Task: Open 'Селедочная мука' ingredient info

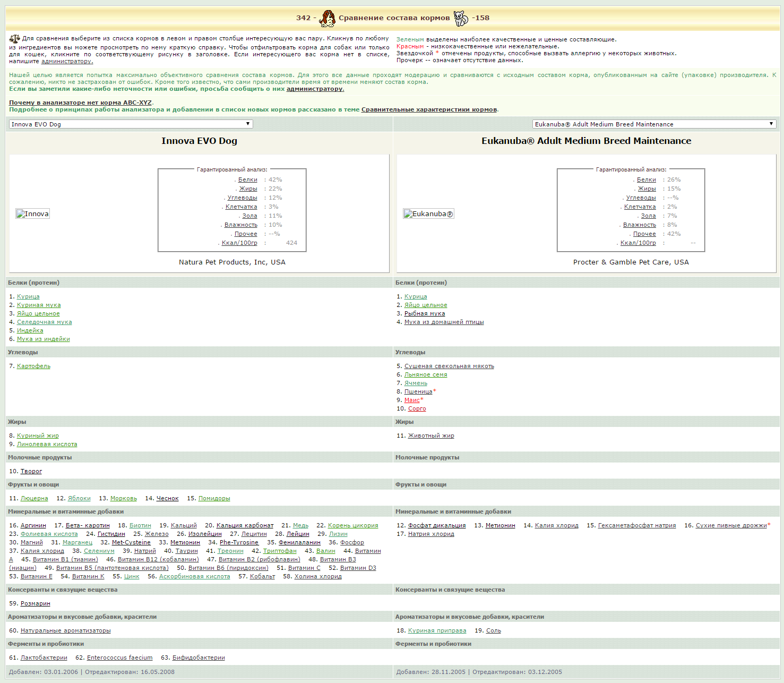Action: pyautogui.click(x=45, y=322)
